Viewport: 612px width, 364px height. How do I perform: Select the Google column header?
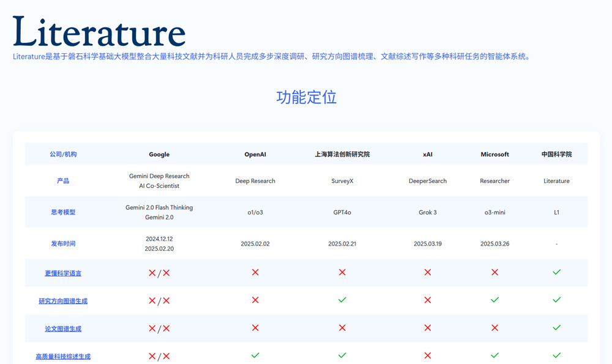(159, 155)
